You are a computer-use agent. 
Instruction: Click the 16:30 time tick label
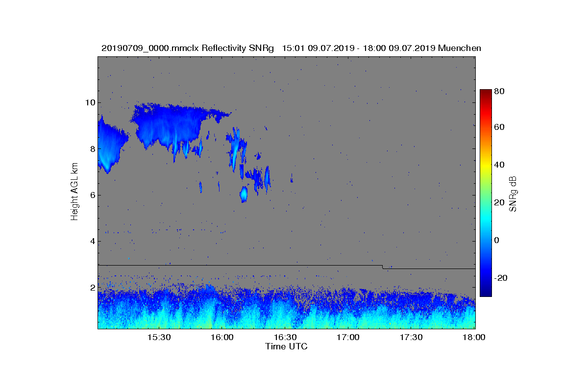(285, 338)
